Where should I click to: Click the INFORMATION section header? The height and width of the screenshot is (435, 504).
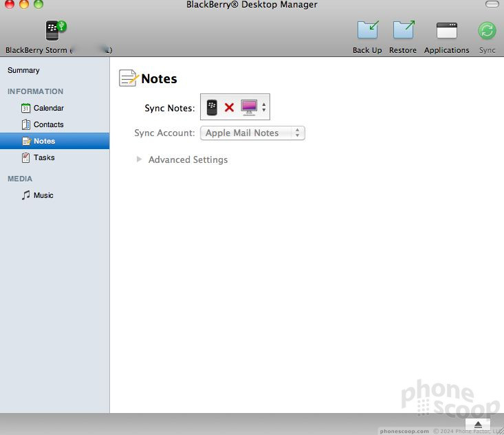(35, 91)
